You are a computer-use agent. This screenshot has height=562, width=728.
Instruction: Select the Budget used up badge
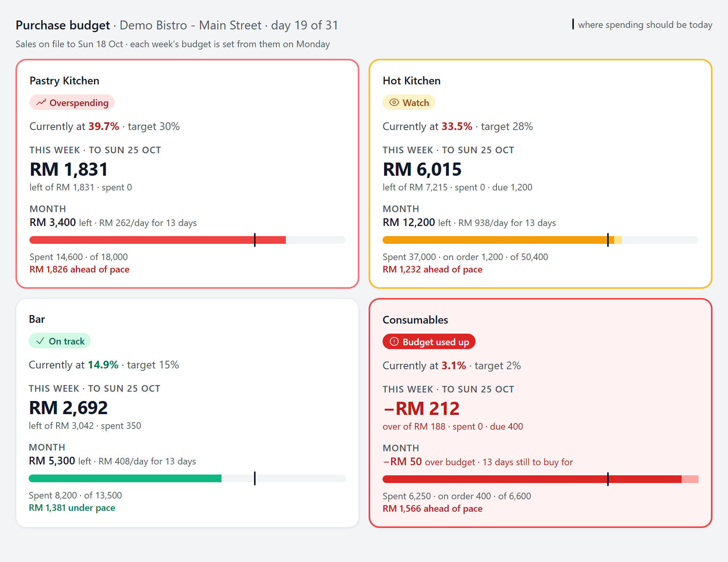click(429, 342)
